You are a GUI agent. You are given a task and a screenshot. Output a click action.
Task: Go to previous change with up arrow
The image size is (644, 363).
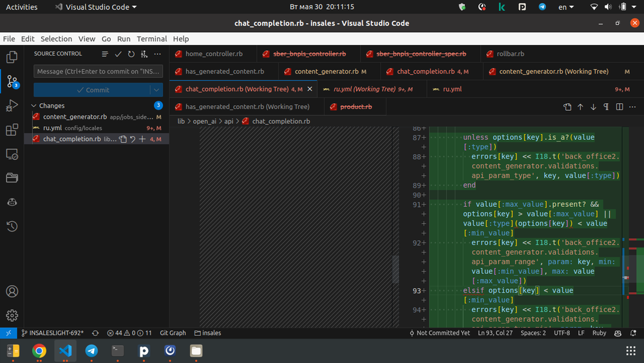tap(580, 107)
